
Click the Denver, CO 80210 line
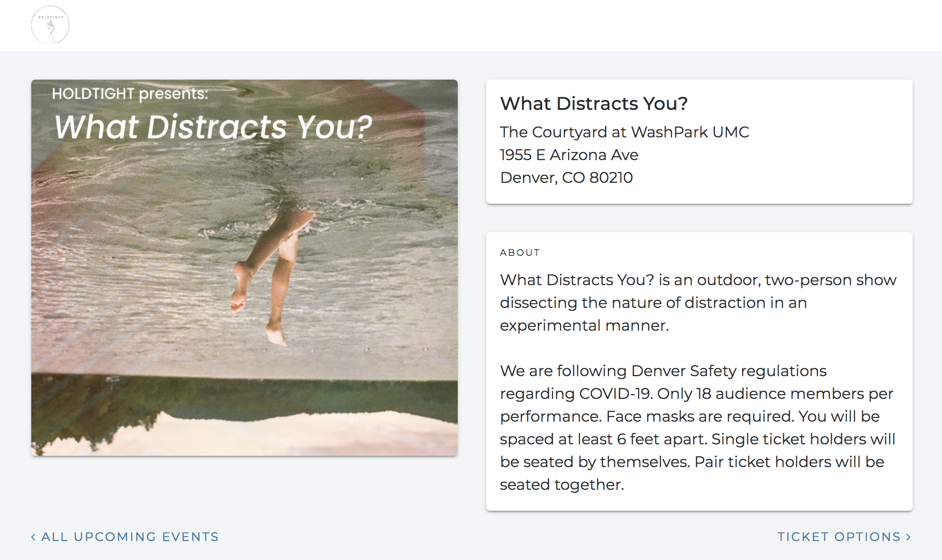(x=566, y=178)
